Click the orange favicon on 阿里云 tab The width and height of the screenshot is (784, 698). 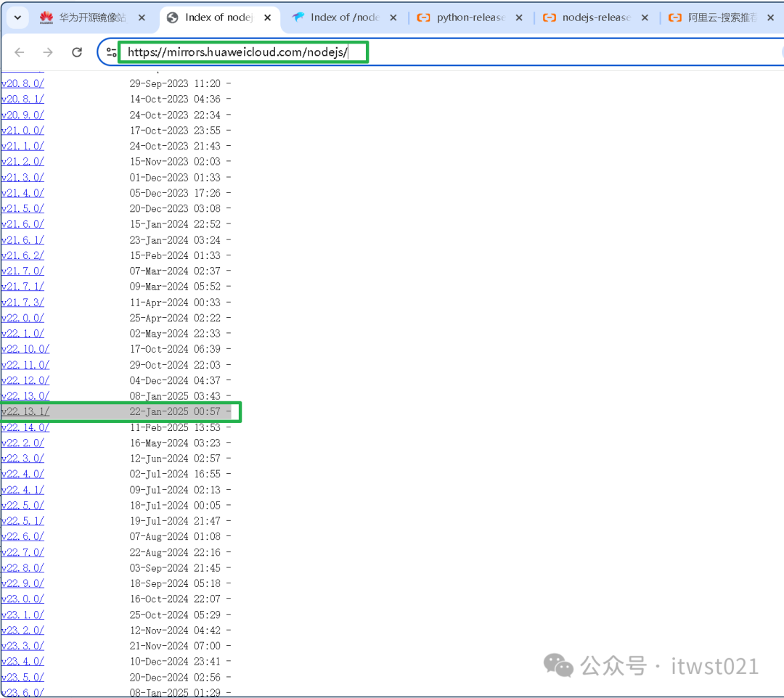tap(675, 17)
